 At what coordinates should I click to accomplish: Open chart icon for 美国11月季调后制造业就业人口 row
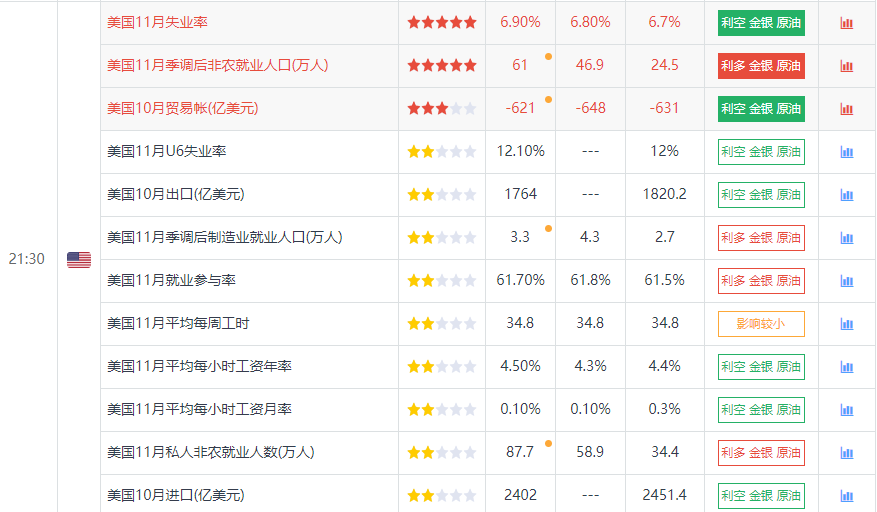(847, 238)
